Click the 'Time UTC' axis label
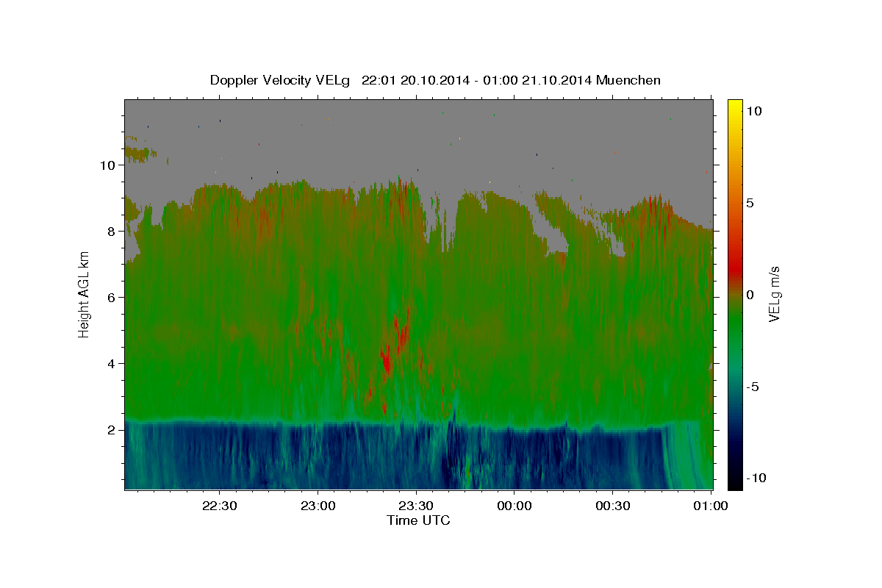 [x=418, y=520]
